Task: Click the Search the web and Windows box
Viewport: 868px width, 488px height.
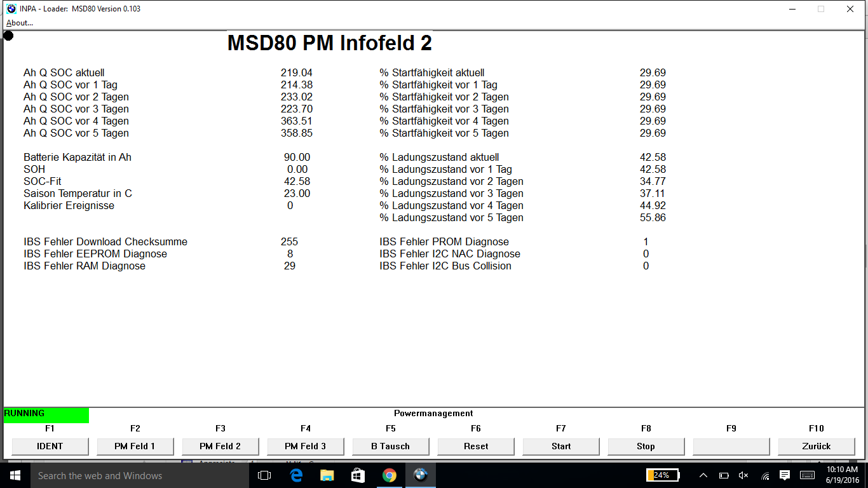Action: tap(139, 475)
